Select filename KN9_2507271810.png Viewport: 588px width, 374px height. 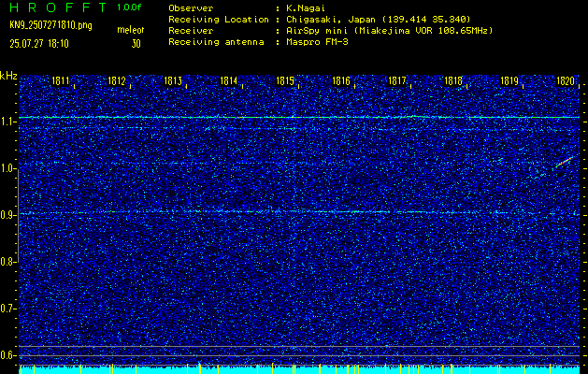(50, 26)
